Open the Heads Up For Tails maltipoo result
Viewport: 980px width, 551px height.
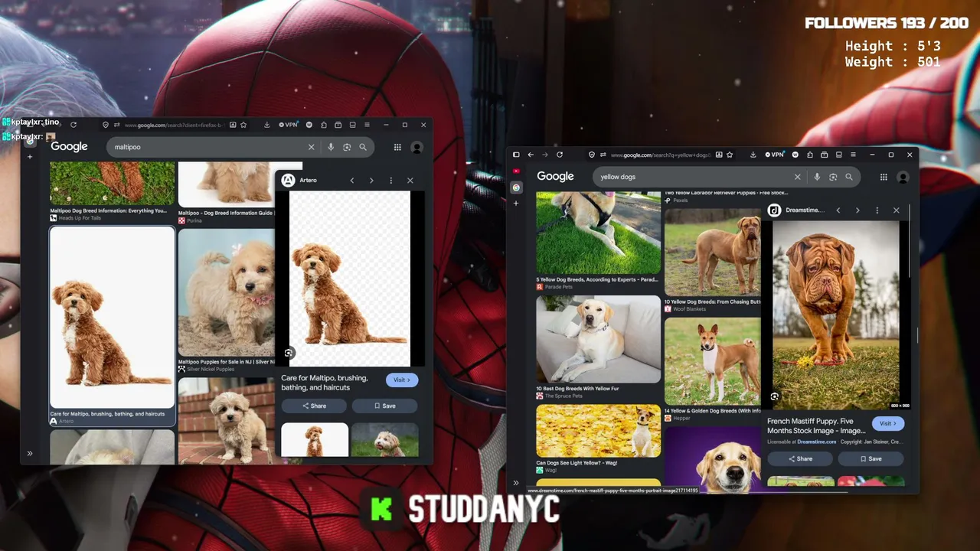tap(112, 183)
